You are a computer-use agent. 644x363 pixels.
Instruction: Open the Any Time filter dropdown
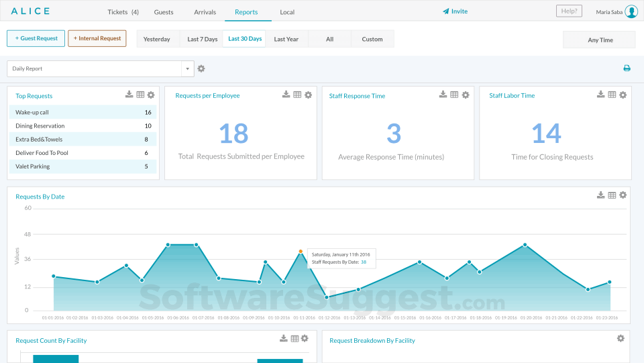click(599, 40)
